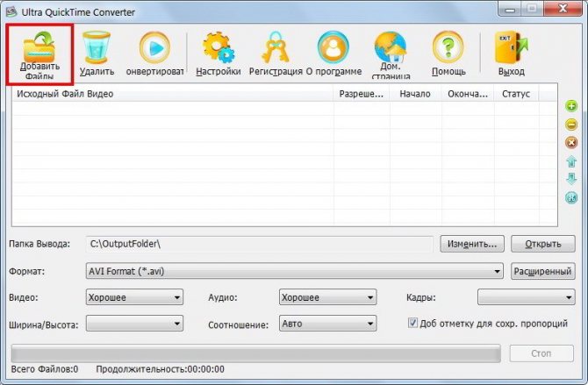Click the Папка Вывода path field
588x385 pixels.
(260, 244)
